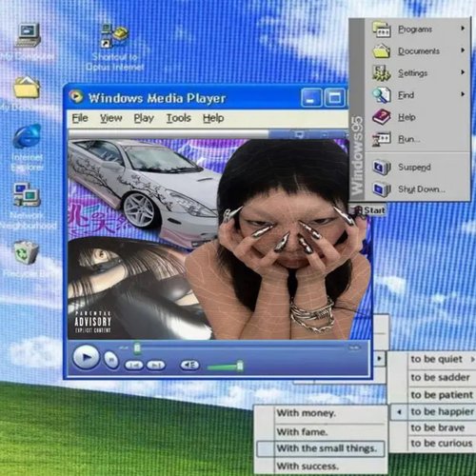Select "to be quiet" menu entry

tap(437, 359)
